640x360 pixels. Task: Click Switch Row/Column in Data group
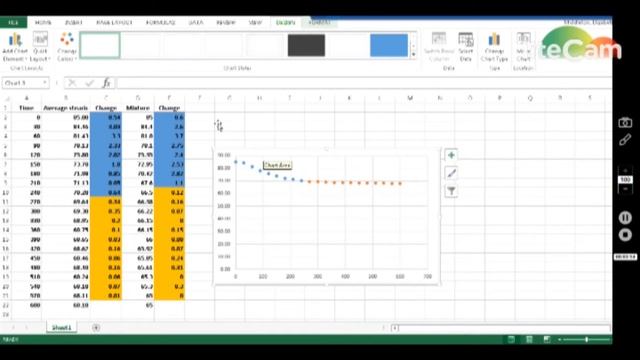(x=439, y=47)
